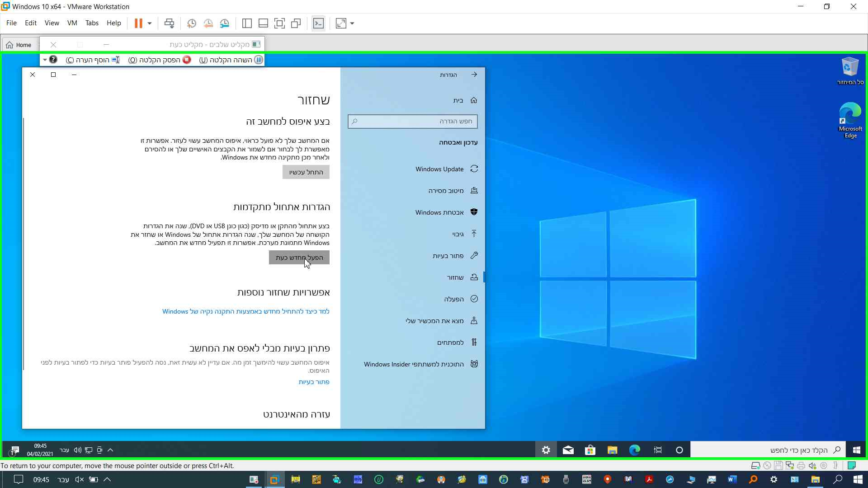Select the הגדרות menu arrow
Viewport: 868px width, 488px height.
pos(474,74)
